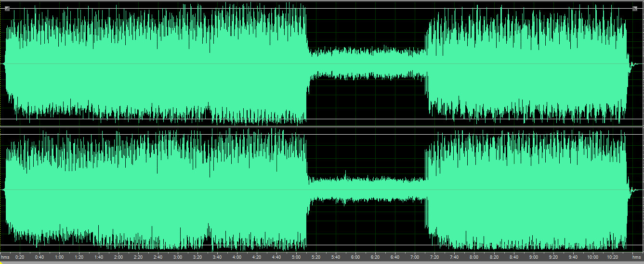
Task: Click the 6:00 mark on the time ruler
Action: tap(355, 257)
